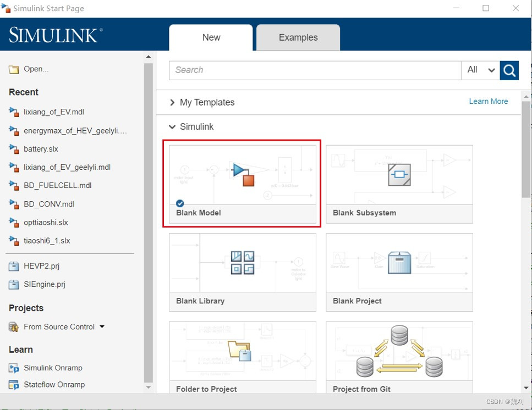532x410 pixels.
Task: Click the Blank Model template icon
Action: tap(243, 174)
